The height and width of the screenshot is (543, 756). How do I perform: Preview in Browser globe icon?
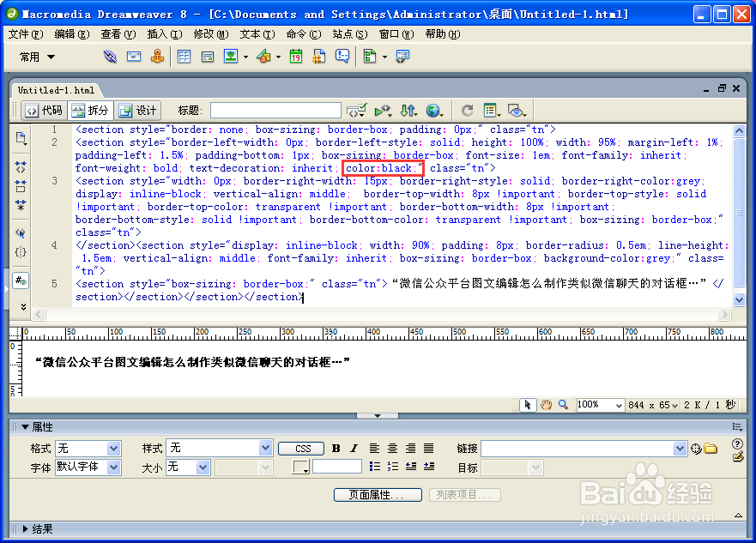[434, 111]
